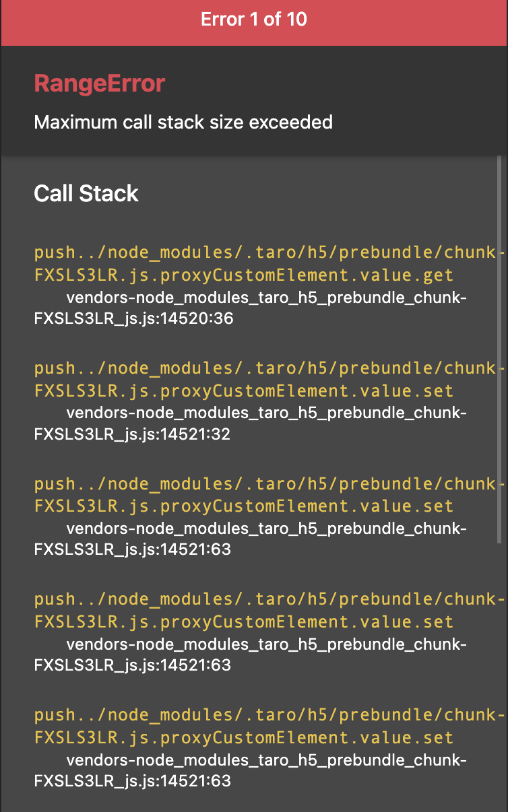
Task: Open source link chunk-FXSLS3LR_js.js:14521:32
Action: pos(249,424)
